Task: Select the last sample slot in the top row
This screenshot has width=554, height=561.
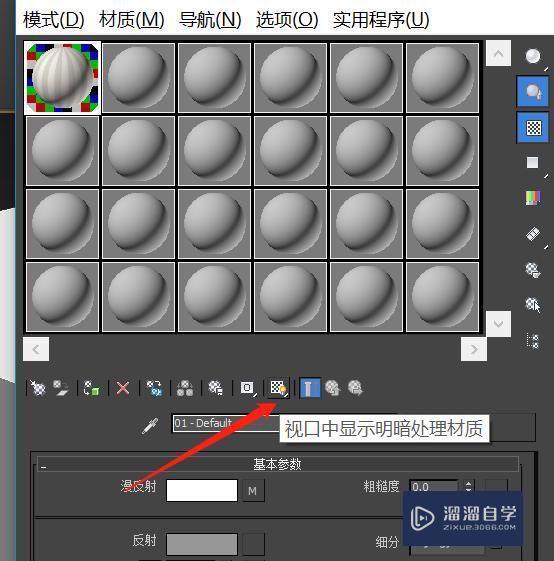Action: pyautogui.click(x=442, y=78)
